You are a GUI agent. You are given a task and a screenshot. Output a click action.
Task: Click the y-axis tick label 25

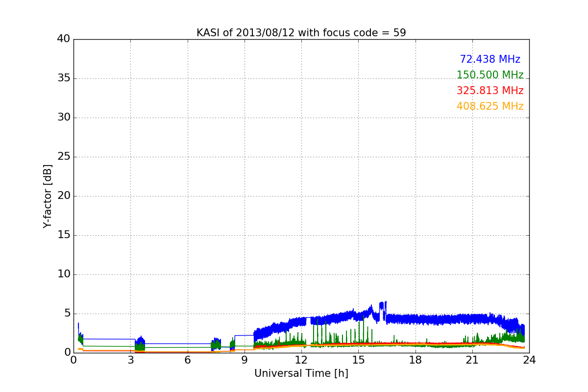64,157
